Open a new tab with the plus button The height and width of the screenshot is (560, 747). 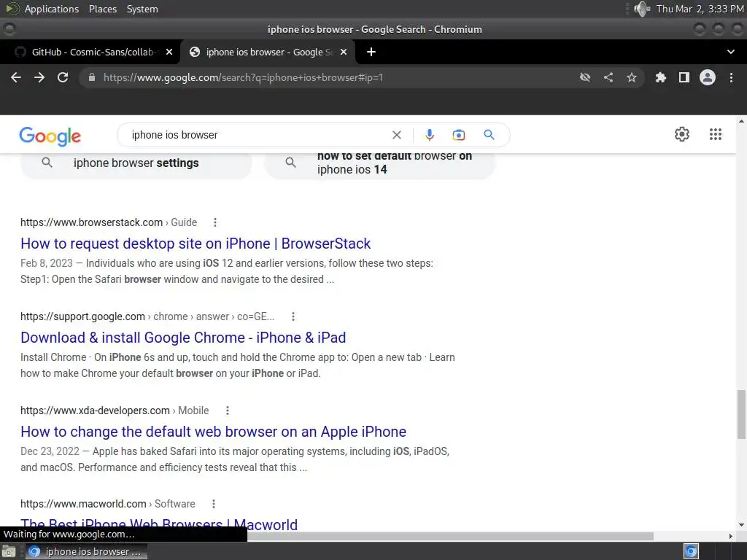(x=371, y=52)
